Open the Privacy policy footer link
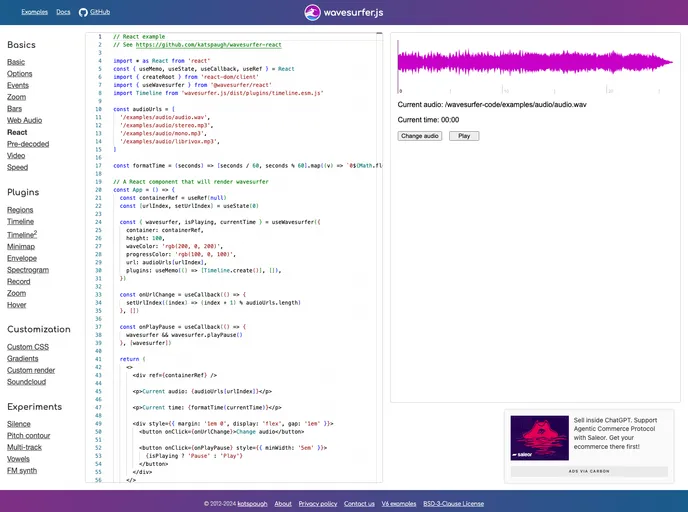 click(318, 504)
